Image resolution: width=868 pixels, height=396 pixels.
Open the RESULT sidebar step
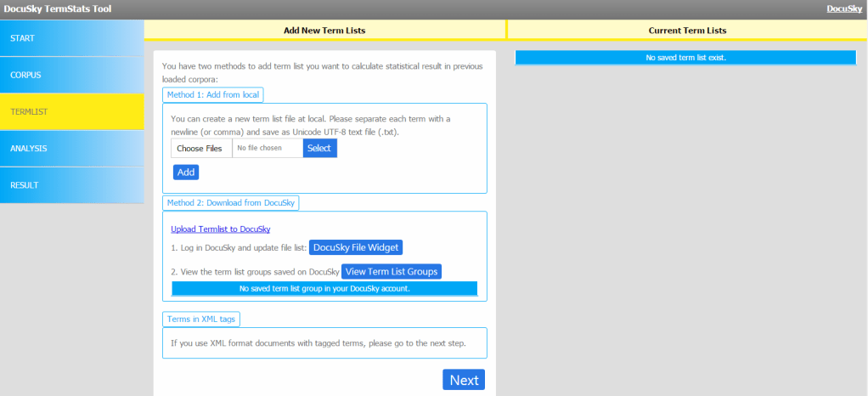click(x=71, y=185)
